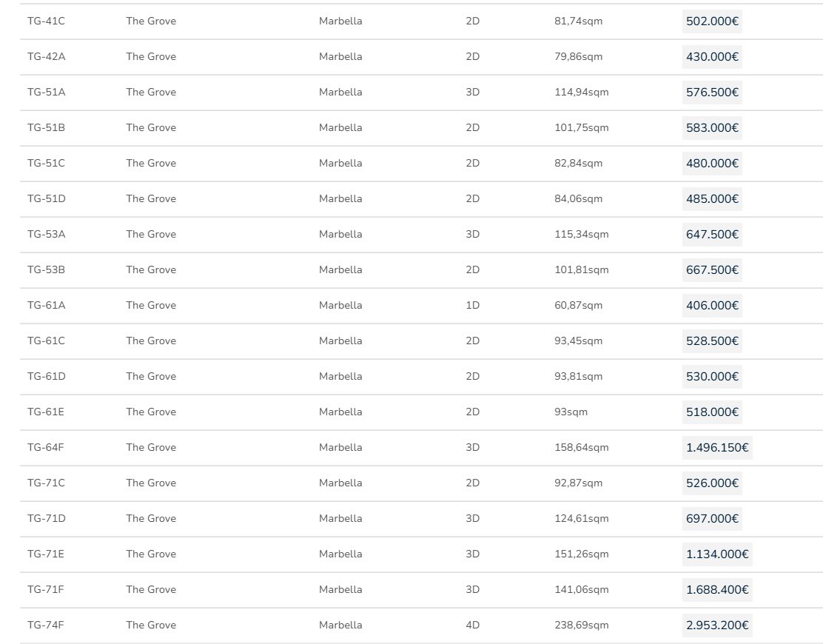Select the 1.134.000€ price for TG-71E
This screenshot has width=823, height=644.
(717, 554)
